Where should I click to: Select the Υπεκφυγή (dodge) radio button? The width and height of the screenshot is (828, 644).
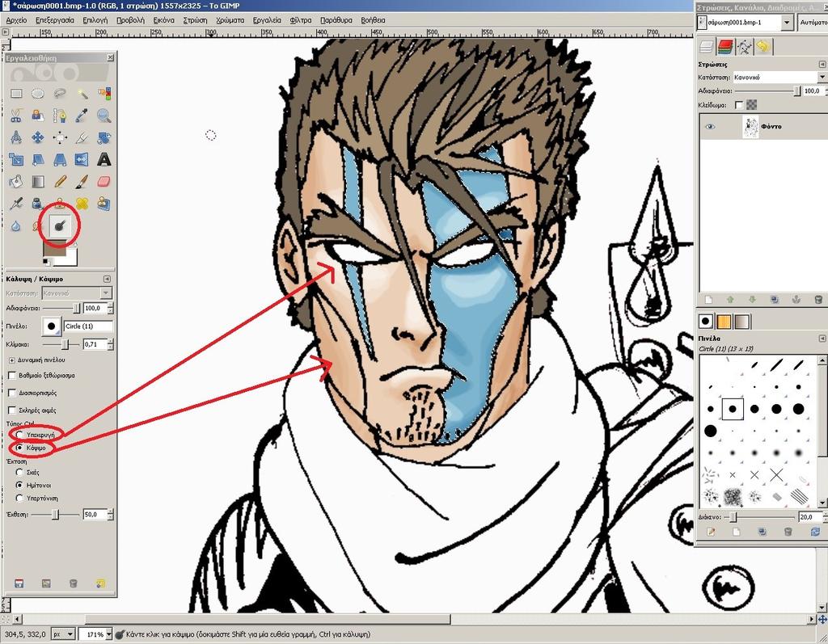click(19, 435)
